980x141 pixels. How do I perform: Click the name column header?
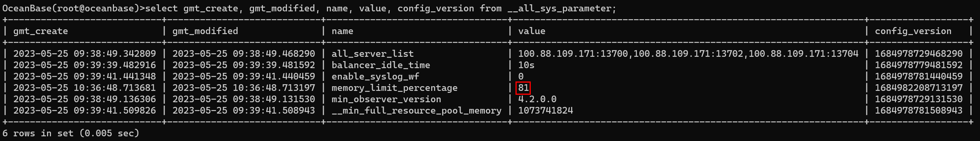342,31
